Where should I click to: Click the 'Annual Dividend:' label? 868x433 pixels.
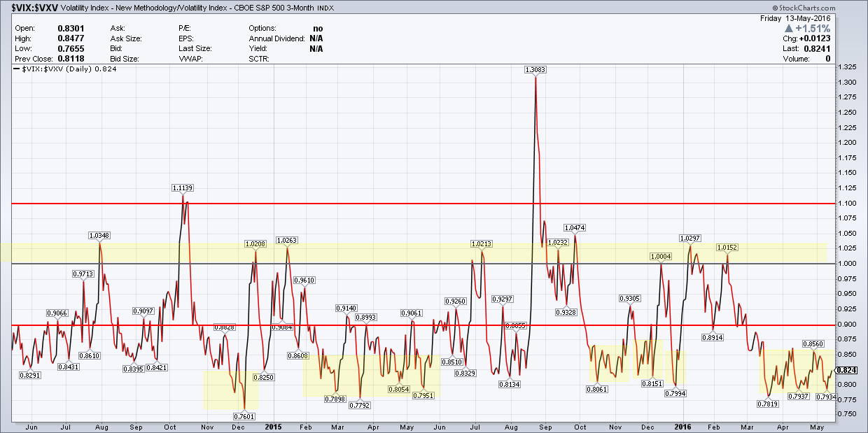click(276, 38)
